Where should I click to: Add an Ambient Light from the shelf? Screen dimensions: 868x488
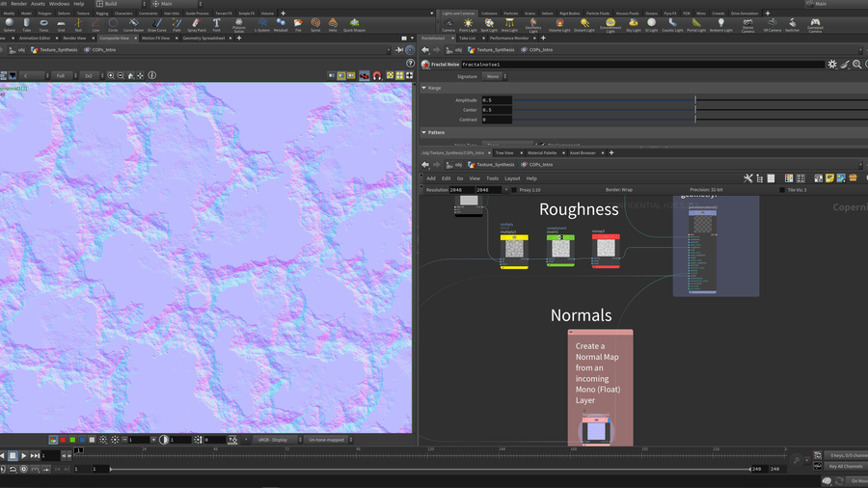(720, 25)
